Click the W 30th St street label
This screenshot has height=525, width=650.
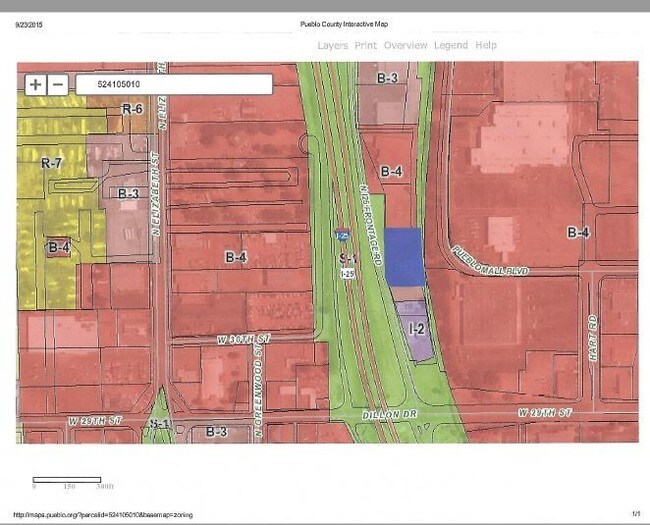(x=244, y=340)
